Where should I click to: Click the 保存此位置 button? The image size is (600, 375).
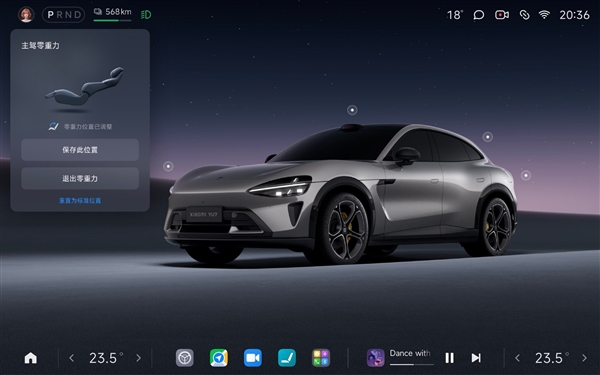pyautogui.click(x=80, y=150)
